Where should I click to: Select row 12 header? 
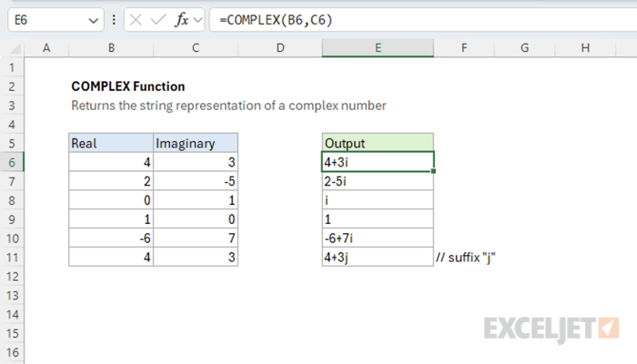coord(12,277)
